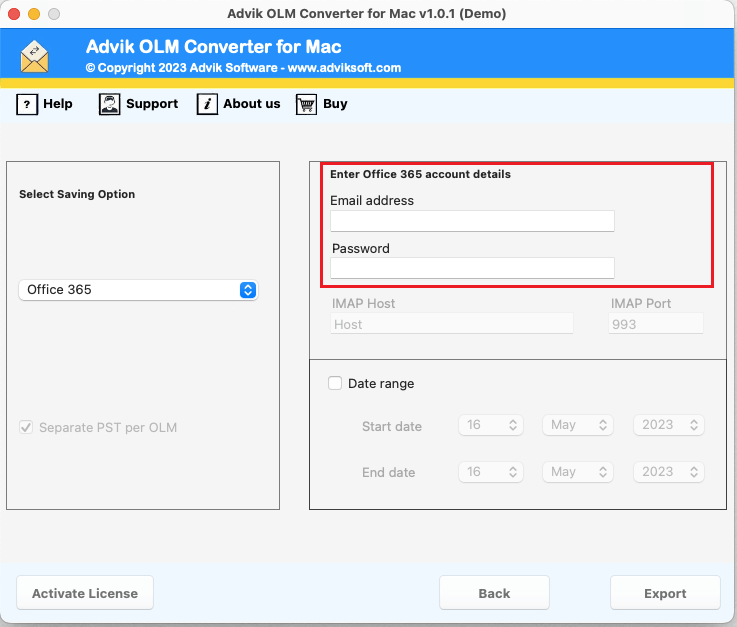The image size is (737, 627).
Task: Open the End date month May dropdown
Action: click(x=578, y=472)
